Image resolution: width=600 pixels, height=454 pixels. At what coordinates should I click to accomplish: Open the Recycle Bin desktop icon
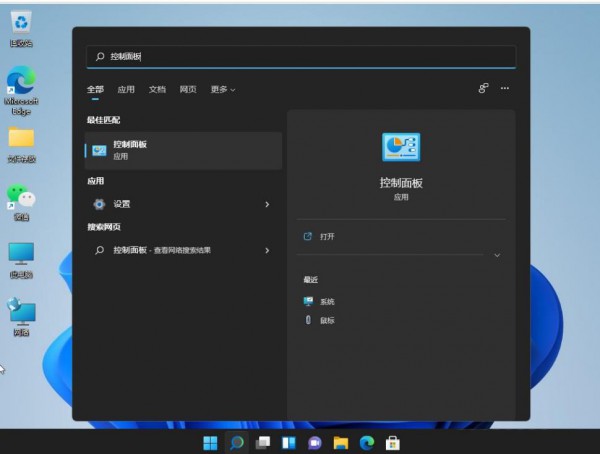pos(21,29)
